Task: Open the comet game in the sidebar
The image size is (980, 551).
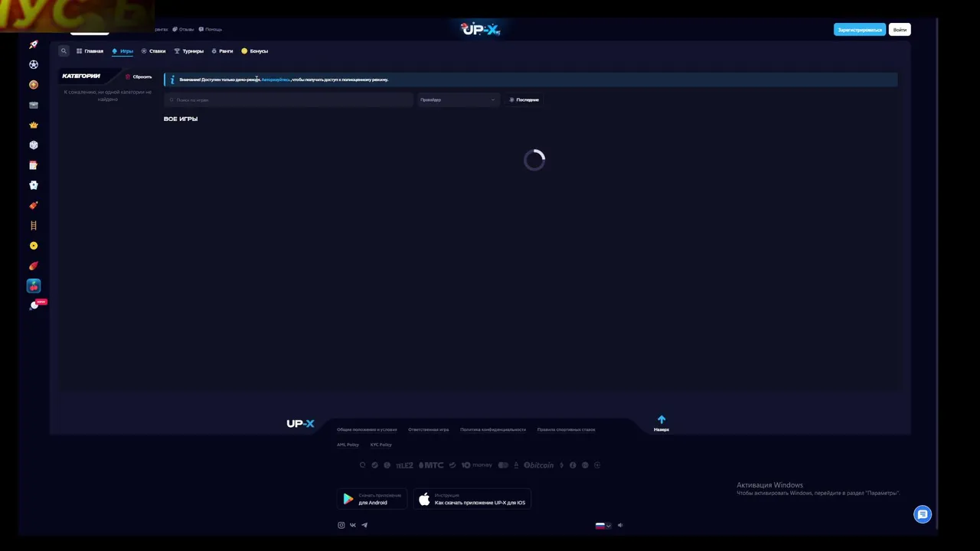Action: (x=34, y=266)
